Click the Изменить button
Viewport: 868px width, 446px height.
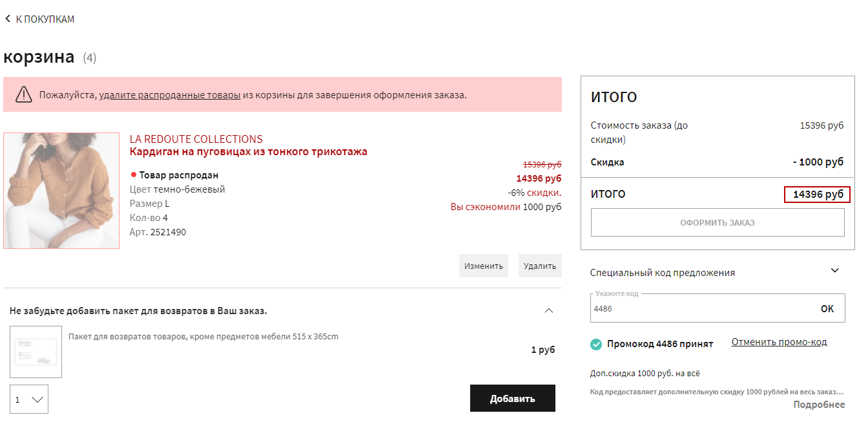(483, 266)
